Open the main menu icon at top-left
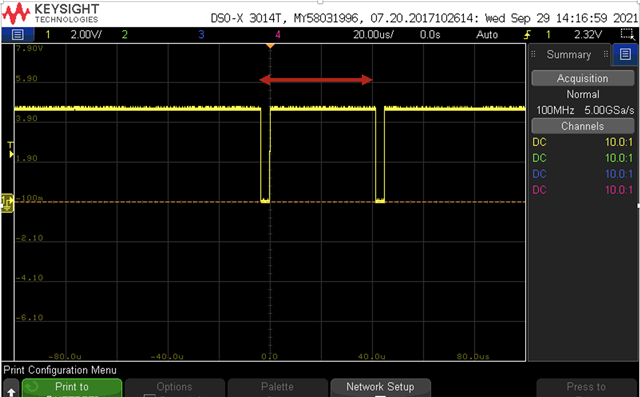The image size is (640, 397). point(17,35)
